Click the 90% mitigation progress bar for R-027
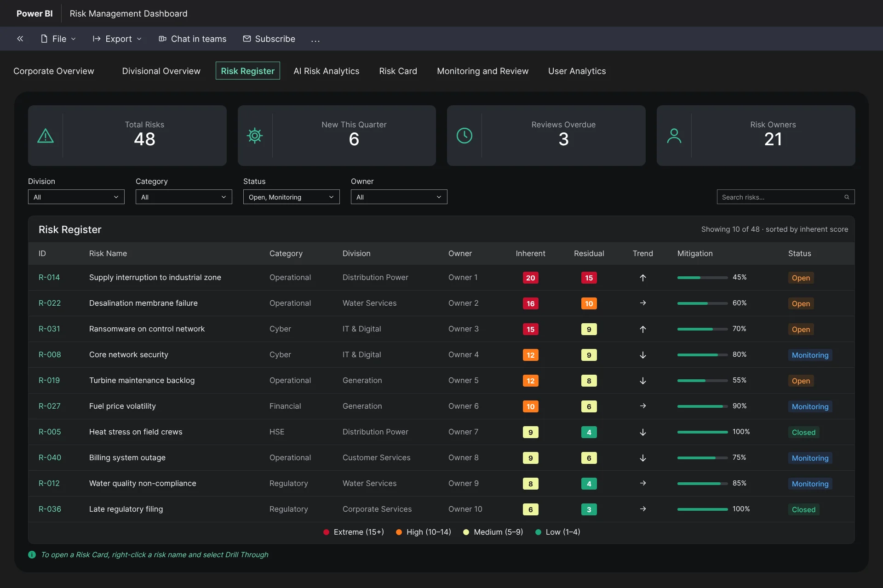Screen dimensions: 883x588 tap(703, 406)
